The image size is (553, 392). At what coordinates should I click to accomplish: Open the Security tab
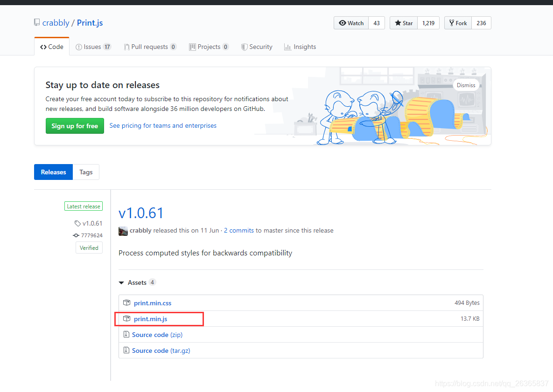click(257, 47)
